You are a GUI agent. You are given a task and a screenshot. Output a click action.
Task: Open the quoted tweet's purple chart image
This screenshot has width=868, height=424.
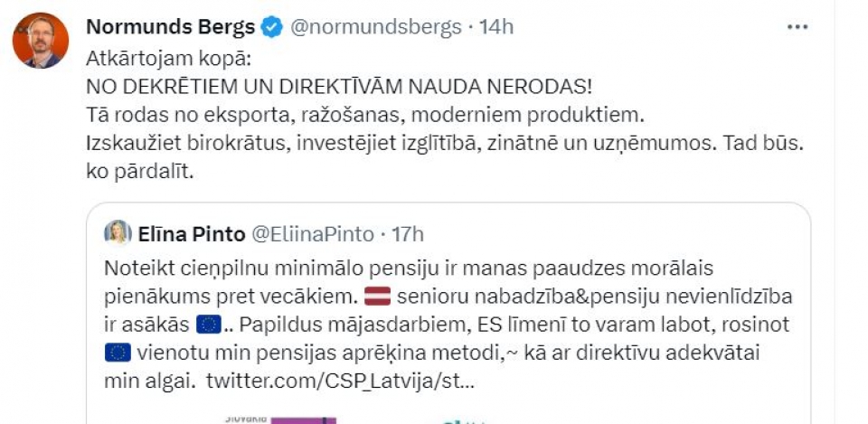tap(282, 419)
